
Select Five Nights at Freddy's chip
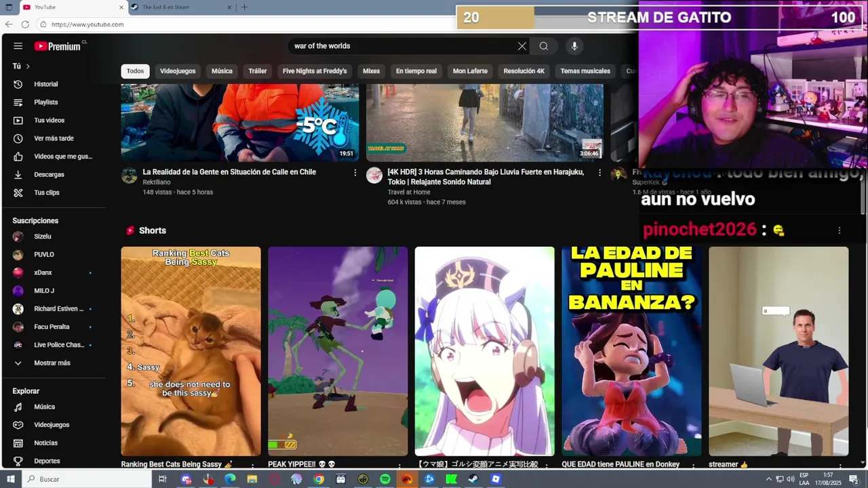coord(315,71)
